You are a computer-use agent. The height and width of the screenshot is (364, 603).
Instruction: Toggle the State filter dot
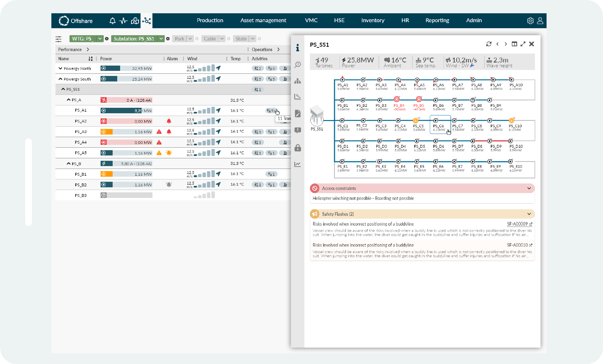click(259, 39)
